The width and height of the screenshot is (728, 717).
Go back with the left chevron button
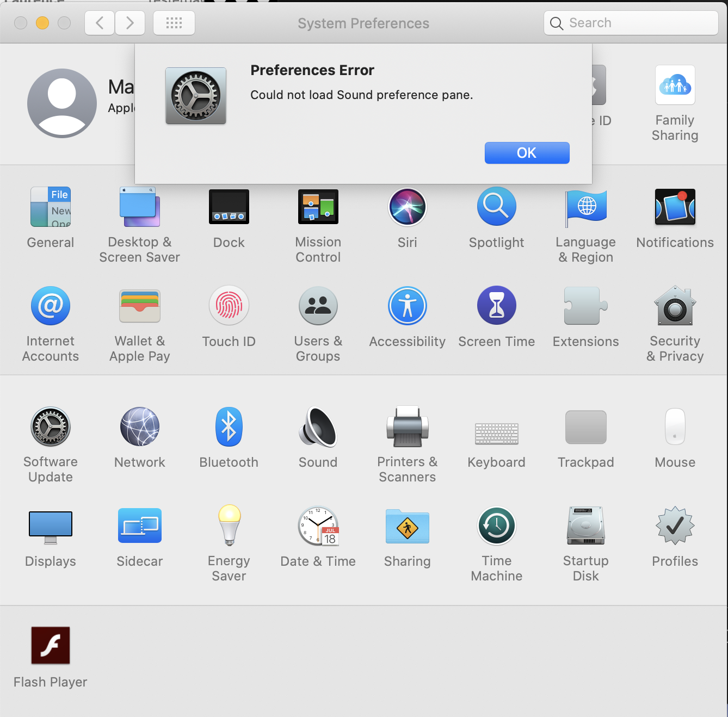tap(100, 23)
